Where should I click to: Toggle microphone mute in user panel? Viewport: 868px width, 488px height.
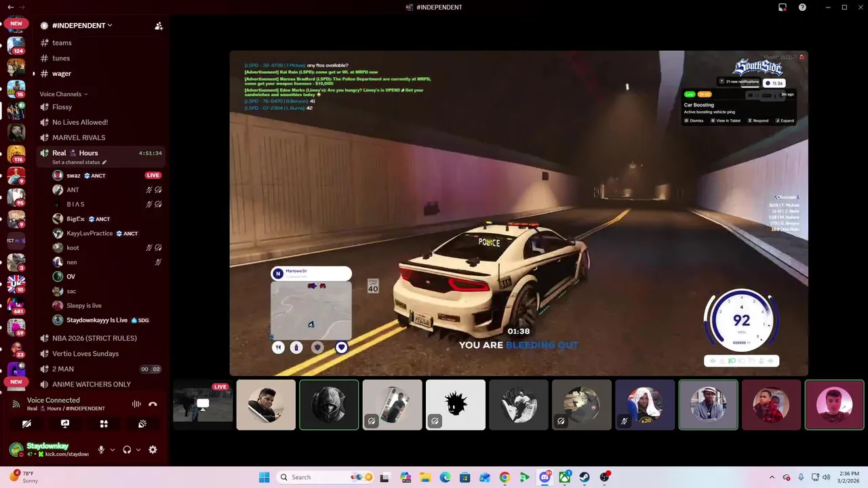[101, 449]
